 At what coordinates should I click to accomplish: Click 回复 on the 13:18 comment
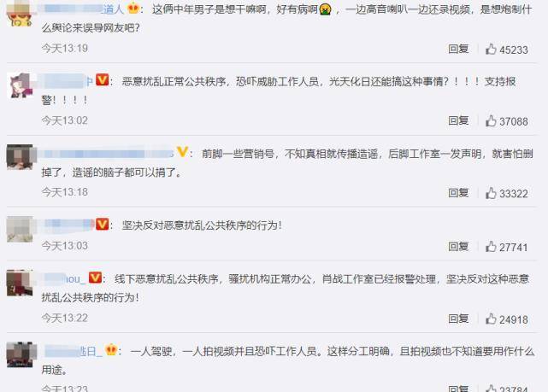(458, 192)
